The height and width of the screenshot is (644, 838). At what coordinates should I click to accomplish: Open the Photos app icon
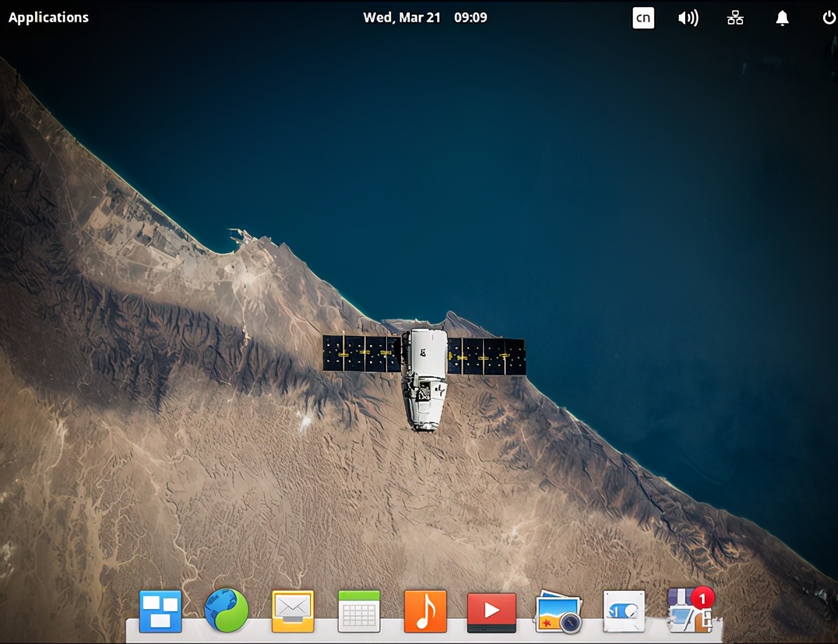click(x=558, y=610)
